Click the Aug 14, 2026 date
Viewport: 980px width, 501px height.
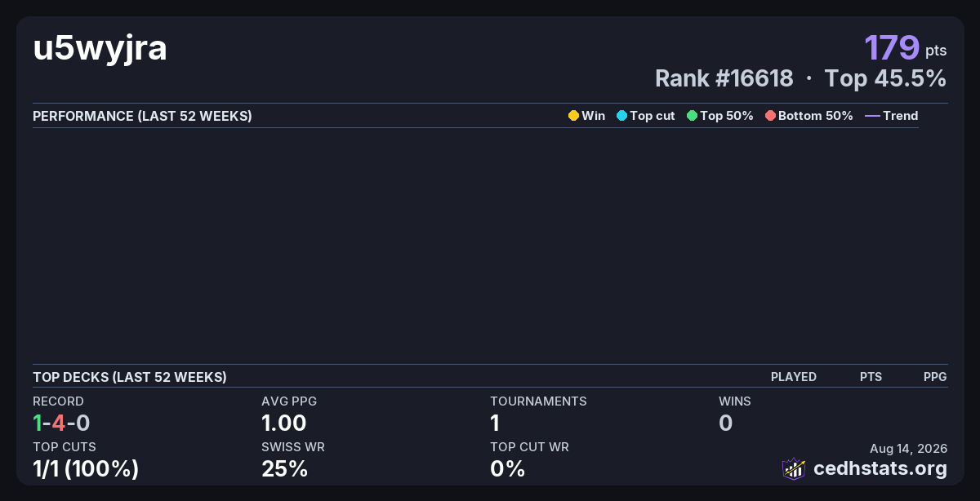[909, 448]
